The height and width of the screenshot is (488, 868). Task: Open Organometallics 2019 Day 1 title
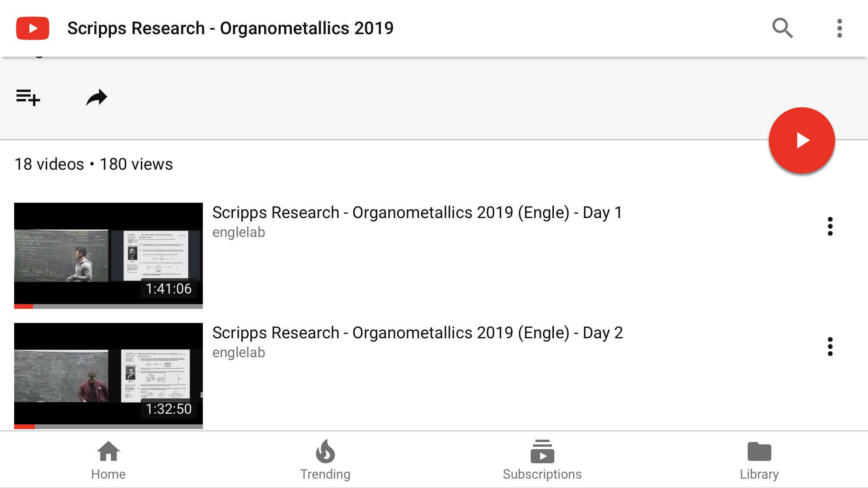[x=417, y=213]
